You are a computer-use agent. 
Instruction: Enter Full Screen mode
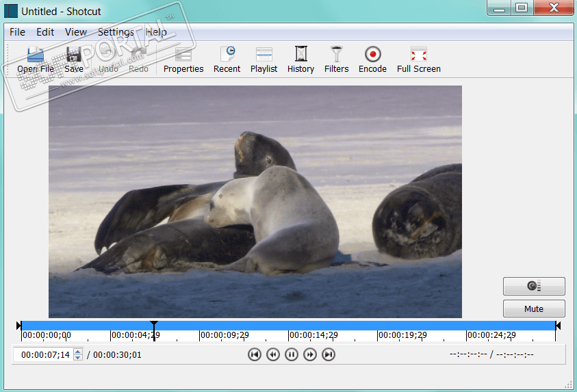[x=418, y=60]
